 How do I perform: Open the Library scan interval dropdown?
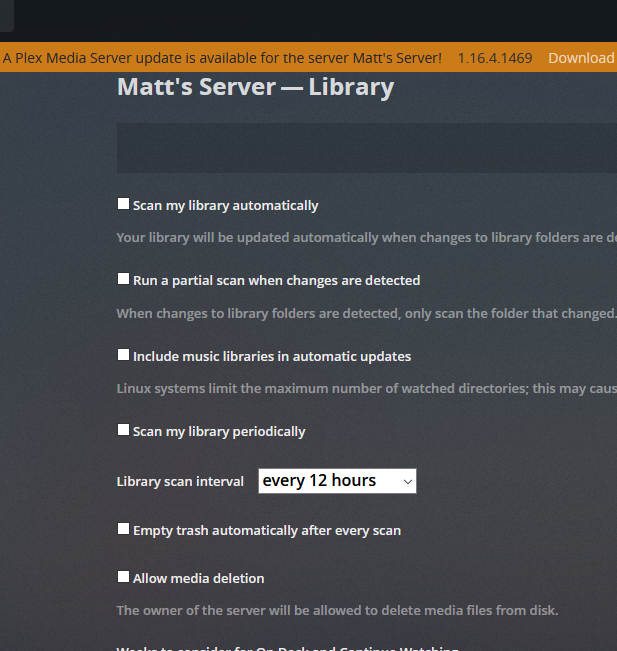[337, 481]
